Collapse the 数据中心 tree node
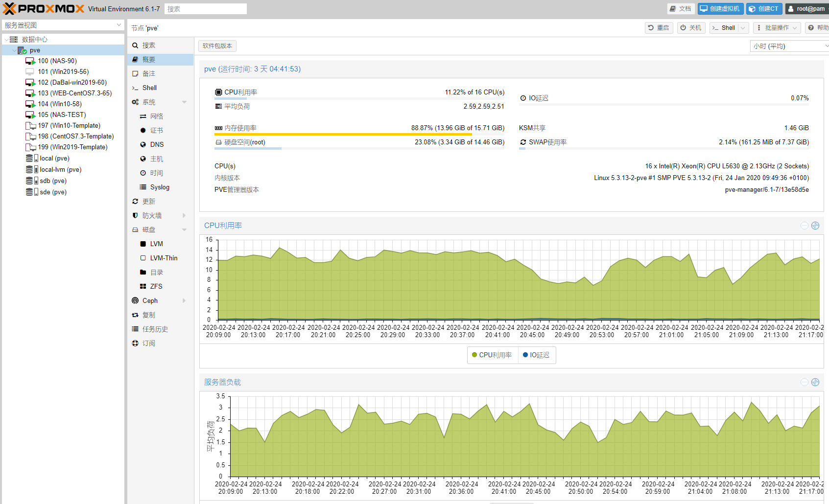The width and height of the screenshot is (829, 504). [x=6, y=40]
